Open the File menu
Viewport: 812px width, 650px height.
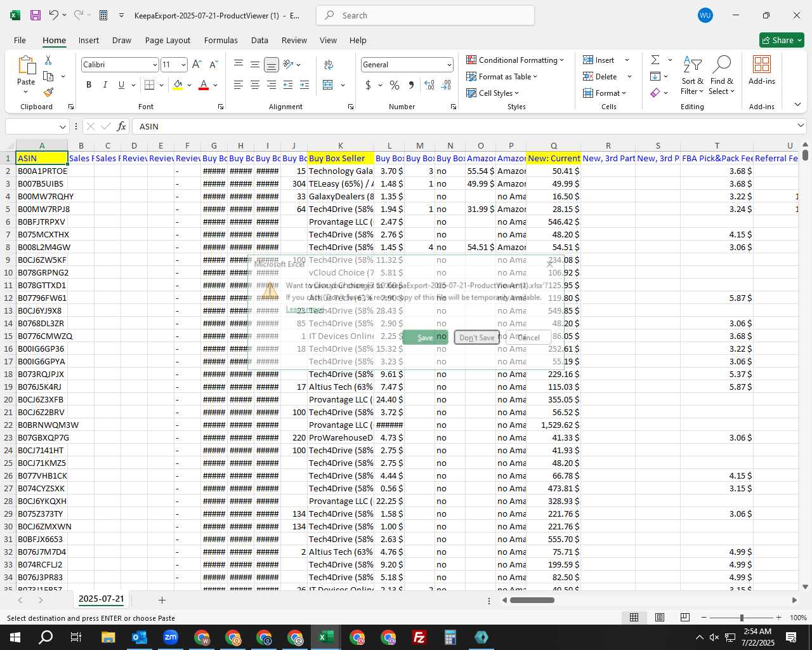click(20, 40)
